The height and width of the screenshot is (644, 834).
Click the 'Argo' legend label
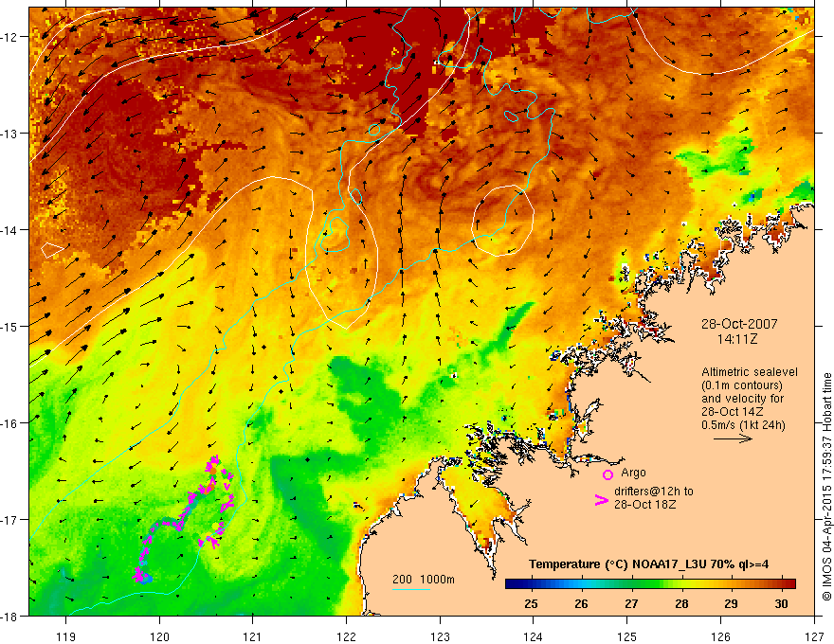pos(633,473)
